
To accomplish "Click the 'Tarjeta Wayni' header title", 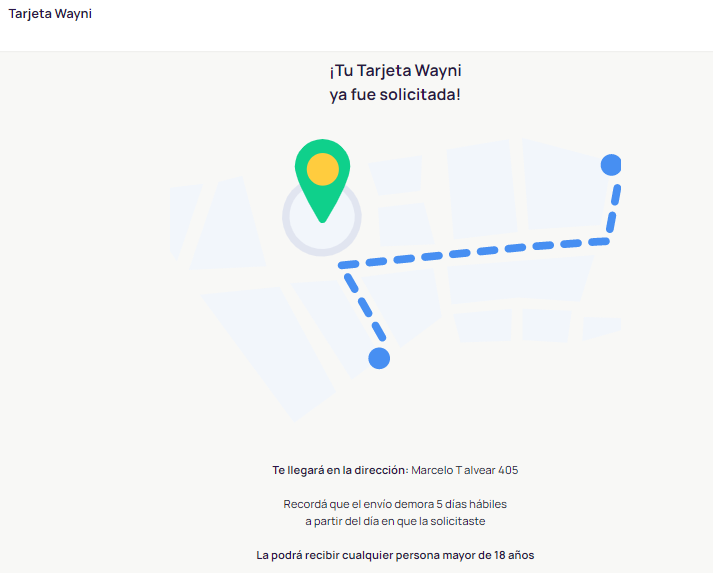I will [x=50, y=14].
